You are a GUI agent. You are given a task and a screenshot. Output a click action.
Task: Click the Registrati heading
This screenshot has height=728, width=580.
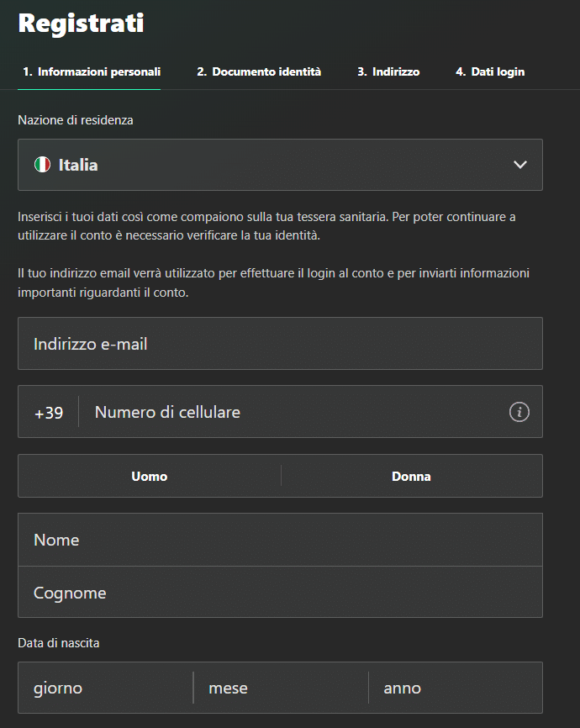pos(80,24)
